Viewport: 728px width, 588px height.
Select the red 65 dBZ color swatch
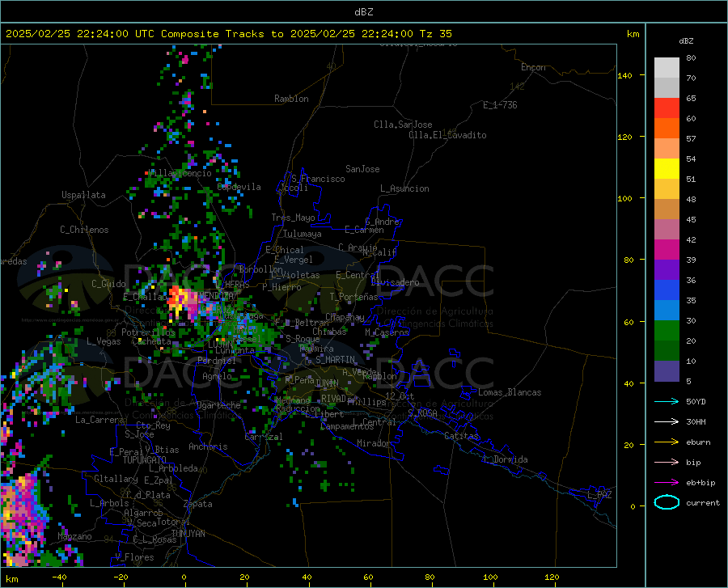point(667,108)
